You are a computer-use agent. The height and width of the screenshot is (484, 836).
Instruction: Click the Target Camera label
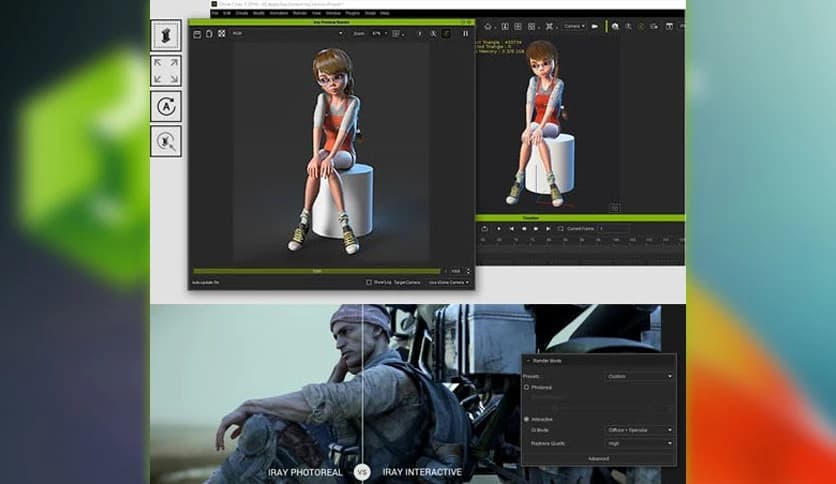(407, 283)
